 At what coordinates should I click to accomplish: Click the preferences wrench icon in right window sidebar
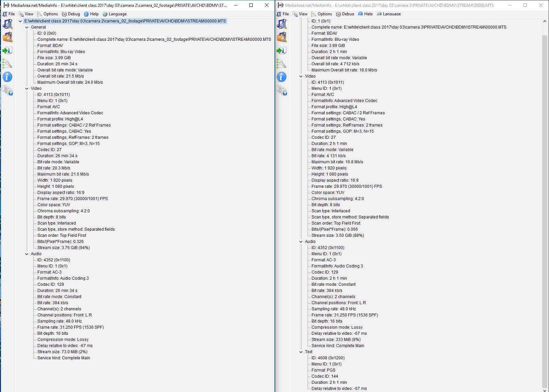(x=282, y=64)
